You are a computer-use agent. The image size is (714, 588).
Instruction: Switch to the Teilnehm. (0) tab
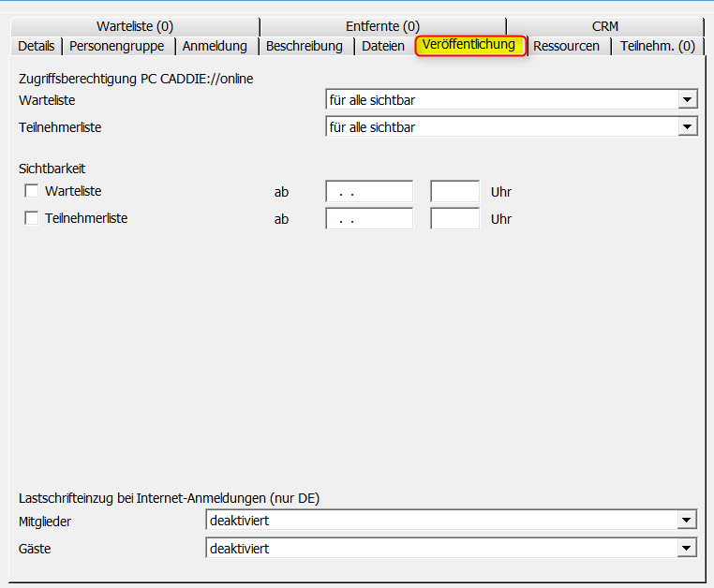(657, 46)
